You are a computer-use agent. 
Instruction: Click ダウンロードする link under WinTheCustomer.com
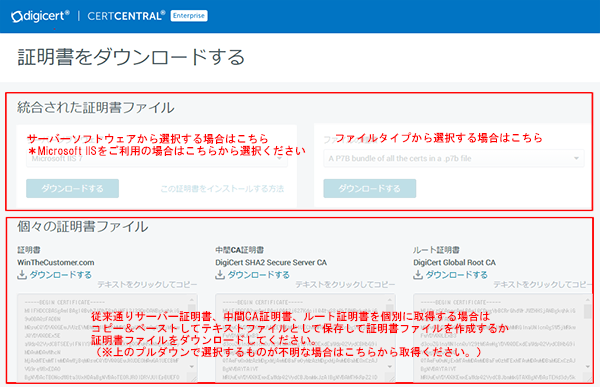(61, 275)
